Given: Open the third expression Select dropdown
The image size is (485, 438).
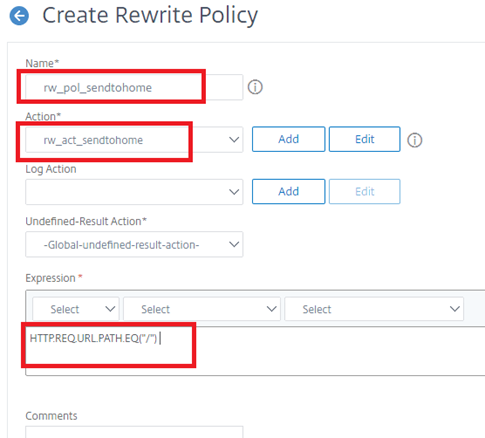Looking at the screenshot, I should tap(374, 309).
